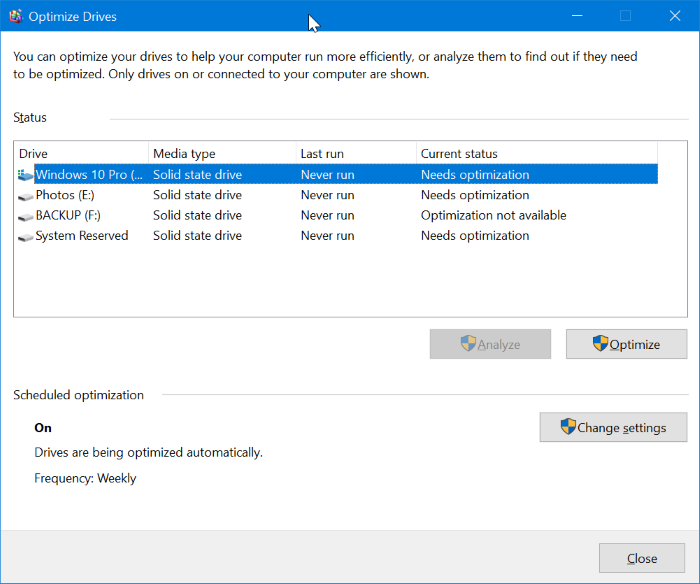700x584 pixels.
Task: Click 'Solid state drive' in System Reserved row
Action: tap(197, 235)
